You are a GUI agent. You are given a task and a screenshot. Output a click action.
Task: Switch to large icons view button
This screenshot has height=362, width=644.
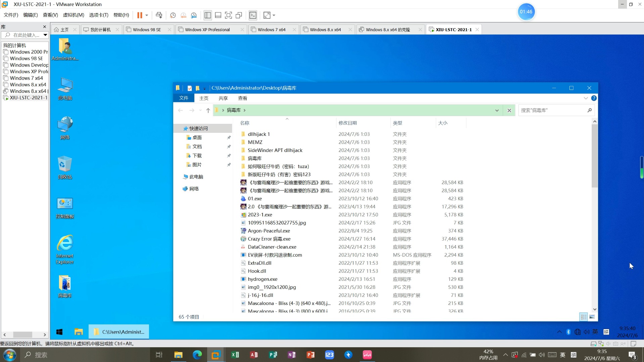point(592,317)
